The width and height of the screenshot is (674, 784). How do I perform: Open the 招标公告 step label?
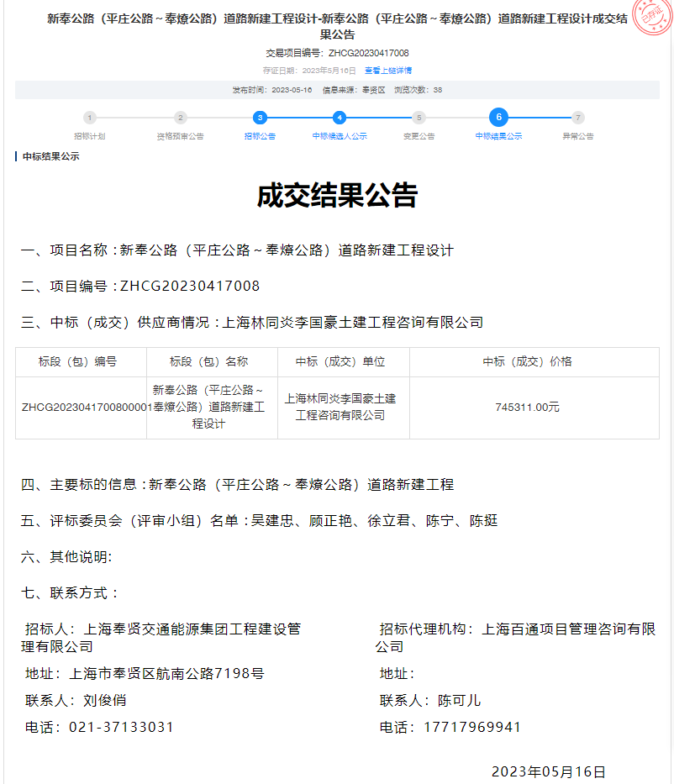pyautogui.click(x=261, y=136)
